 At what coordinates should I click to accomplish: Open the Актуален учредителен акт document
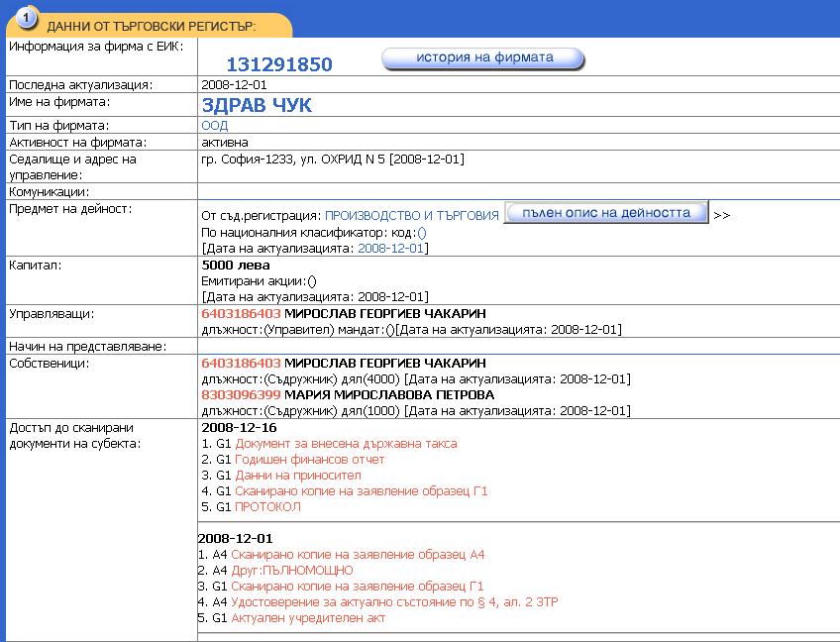(x=308, y=618)
